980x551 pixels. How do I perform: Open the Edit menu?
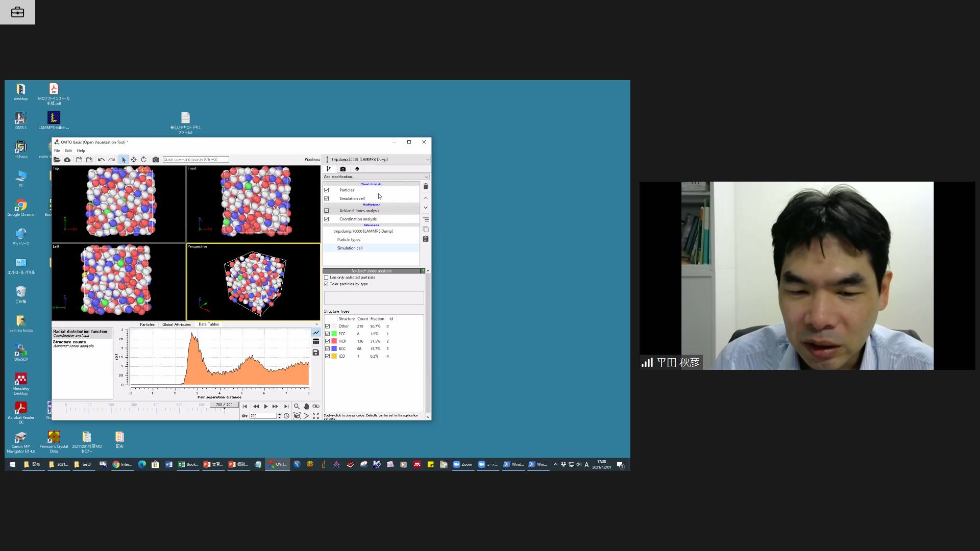pyautogui.click(x=68, y=151)
